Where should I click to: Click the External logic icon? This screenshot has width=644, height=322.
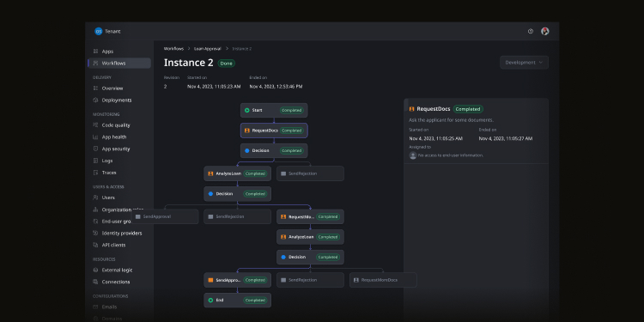click(95, 270)
